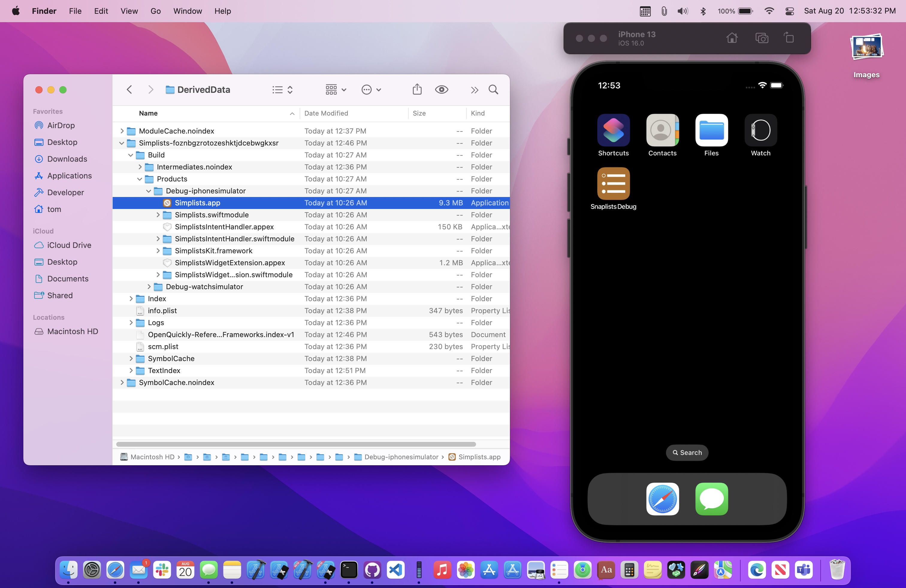
Task: Click the volume icon in menu bar
Action: coord(682,11)
